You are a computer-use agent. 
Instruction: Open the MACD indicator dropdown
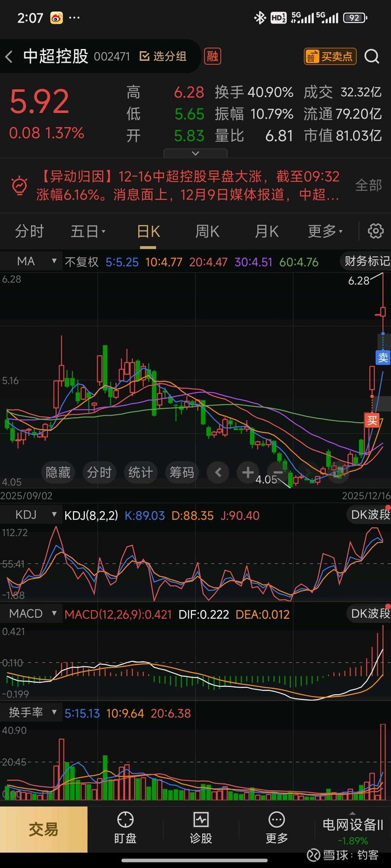point(31,614)
